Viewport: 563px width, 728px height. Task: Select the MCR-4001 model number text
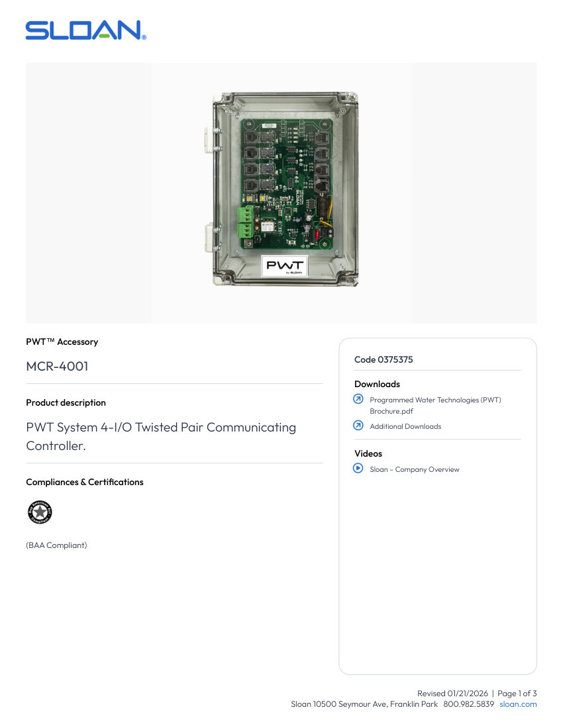(x=57, y=367)
